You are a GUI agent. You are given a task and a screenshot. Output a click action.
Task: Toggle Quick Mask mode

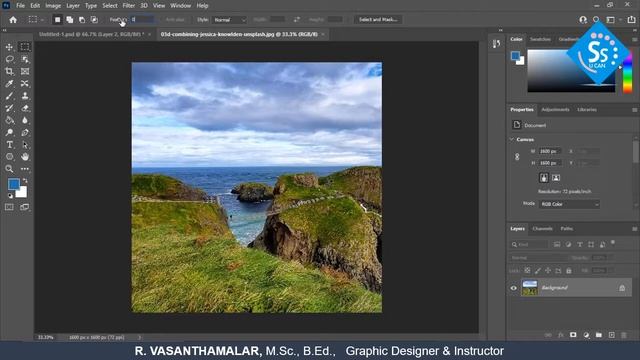click(x=9, y=207)
